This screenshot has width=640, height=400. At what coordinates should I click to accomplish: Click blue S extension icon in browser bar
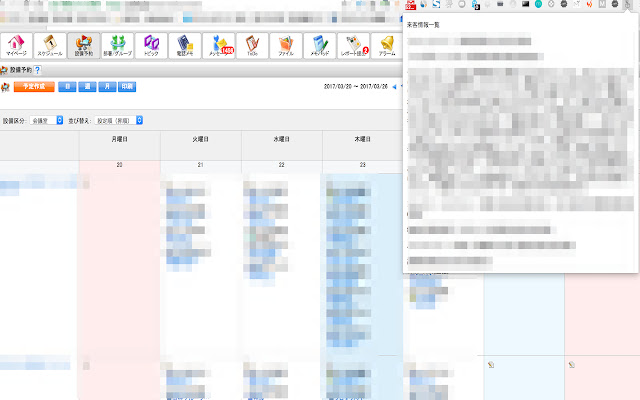(x=436, y=4)
